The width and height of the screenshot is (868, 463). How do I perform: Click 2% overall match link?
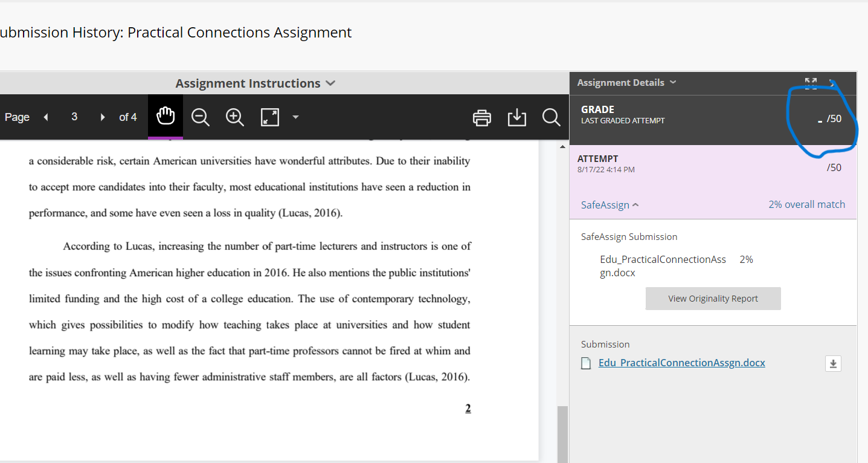click(807, 204)
